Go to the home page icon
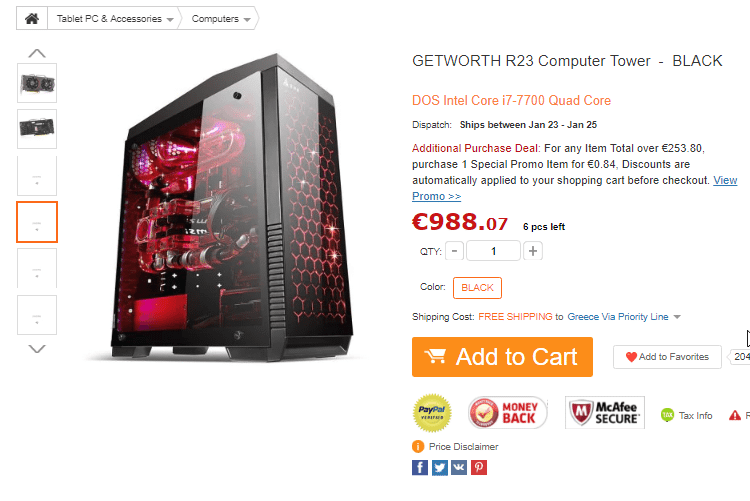 point(32,19)
